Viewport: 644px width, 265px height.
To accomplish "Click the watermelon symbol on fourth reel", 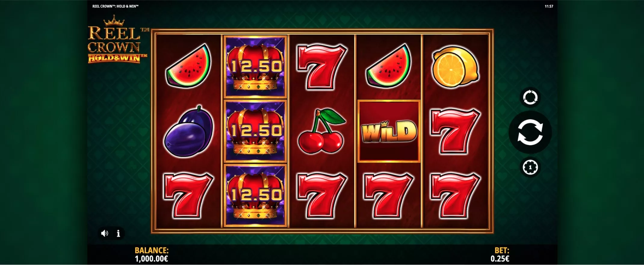I will coord(389,66).
